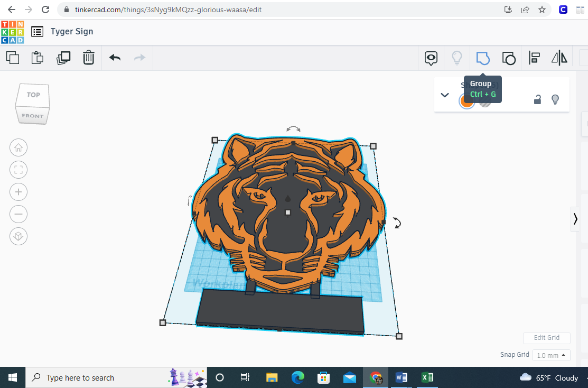Duplicate the selected shapes

[x=63, y=58]
